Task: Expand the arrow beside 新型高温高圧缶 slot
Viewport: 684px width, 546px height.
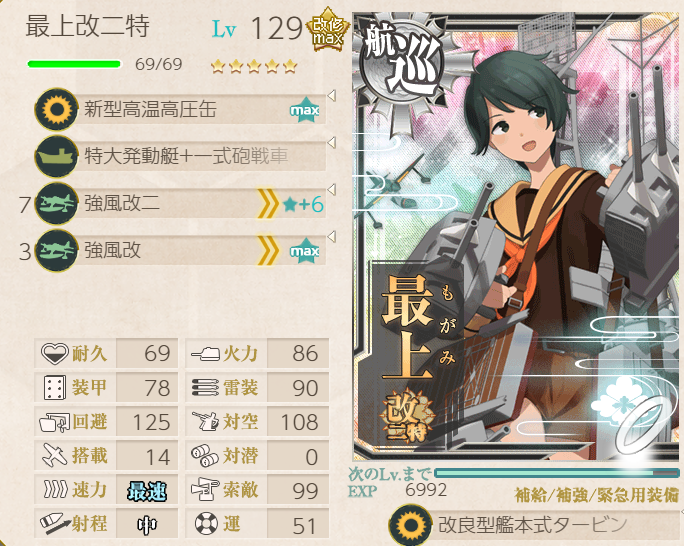Action: coord(332,95)
